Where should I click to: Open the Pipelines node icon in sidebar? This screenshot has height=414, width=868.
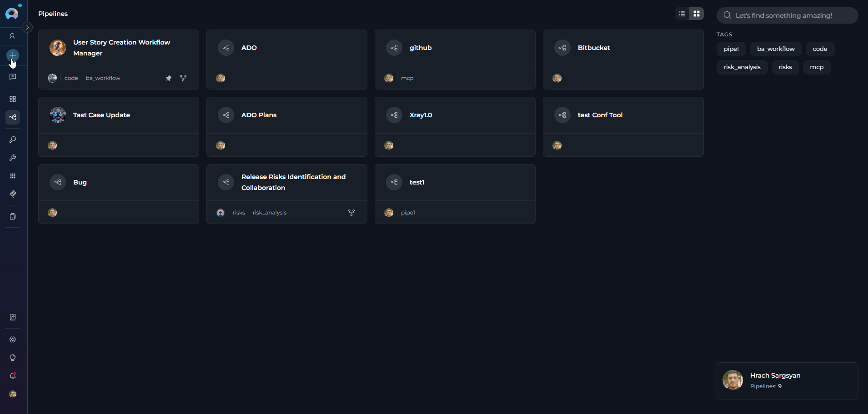pos(12,117)
